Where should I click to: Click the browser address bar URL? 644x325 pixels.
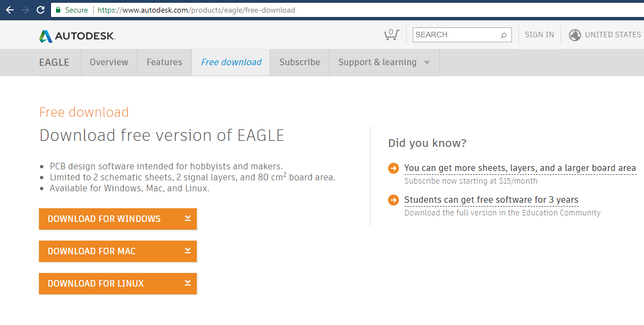(x=196, y=10)
